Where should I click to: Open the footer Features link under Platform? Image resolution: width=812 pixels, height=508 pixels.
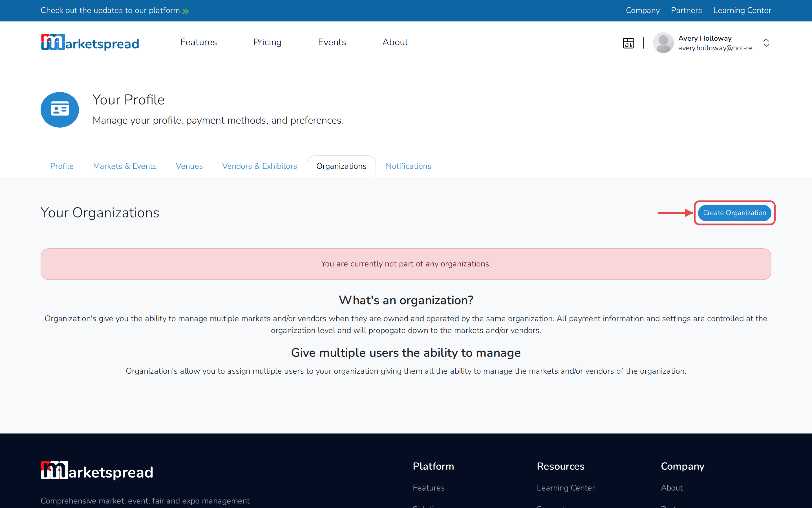tap(429, 487)
